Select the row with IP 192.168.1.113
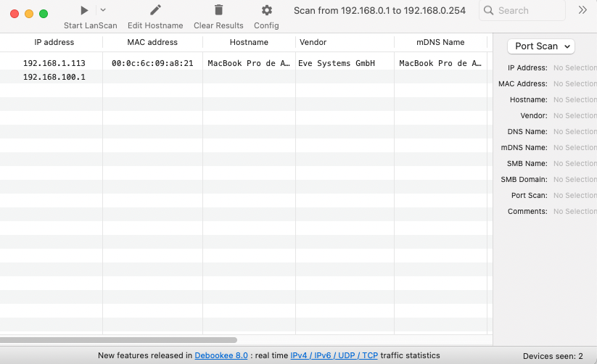Image resolution: width=597 pixels, height=364 pixels. click(x=54, y=63)
